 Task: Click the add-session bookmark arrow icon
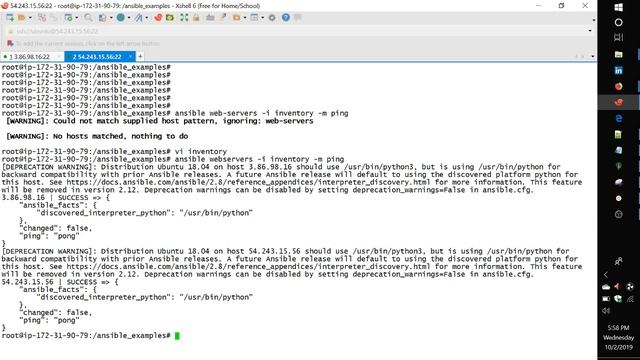[10, 43]
